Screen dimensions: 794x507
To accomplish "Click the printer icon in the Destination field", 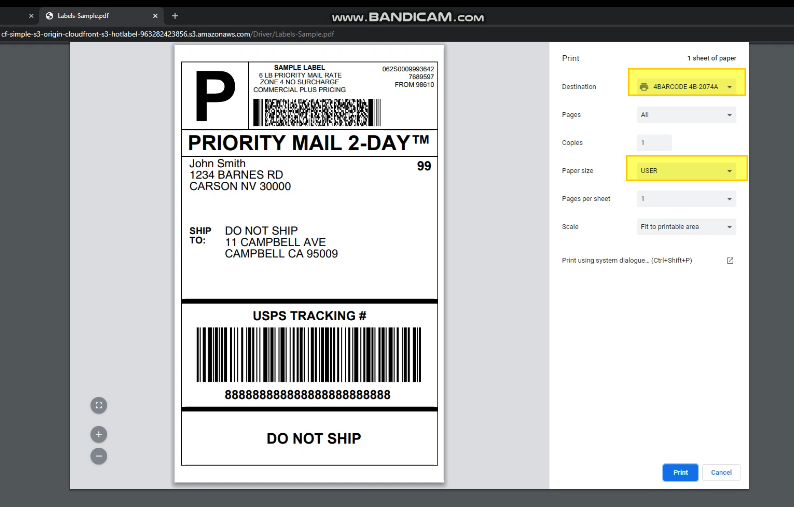I will [644, 87].
